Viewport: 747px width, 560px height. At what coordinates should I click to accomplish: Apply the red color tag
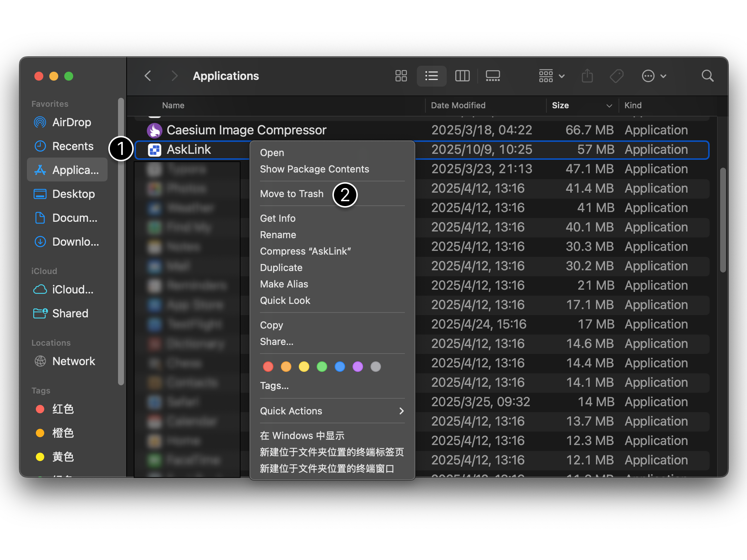point(268,366)
